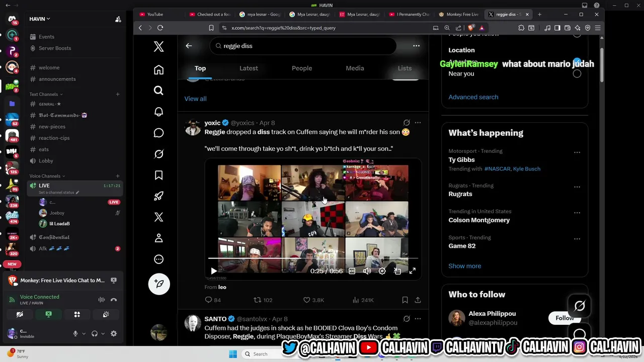Image resolution: width=644 pixels, height=362 pixels.
Task: Collapse Text Channels category
Action: (46, 94)
